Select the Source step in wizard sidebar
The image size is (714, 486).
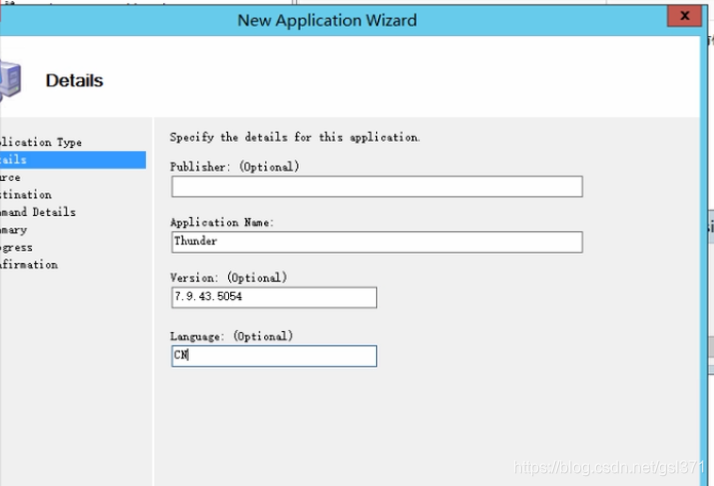(x=10, y=177)
